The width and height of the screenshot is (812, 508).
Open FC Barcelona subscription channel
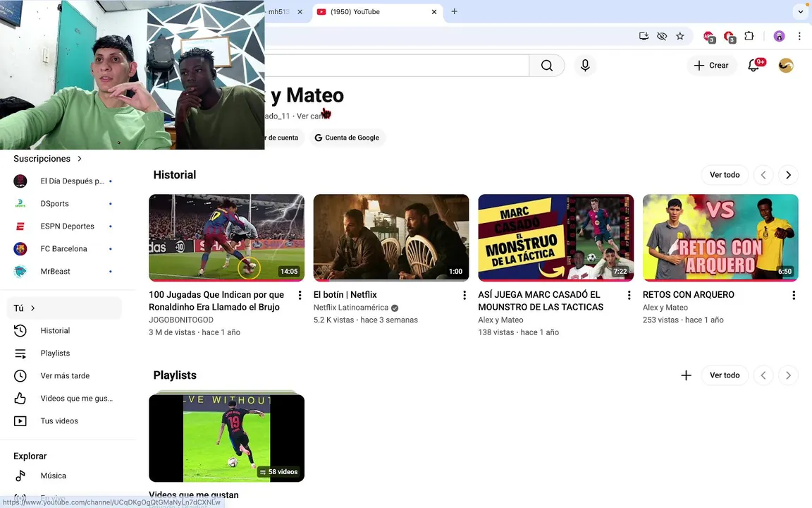64,249
